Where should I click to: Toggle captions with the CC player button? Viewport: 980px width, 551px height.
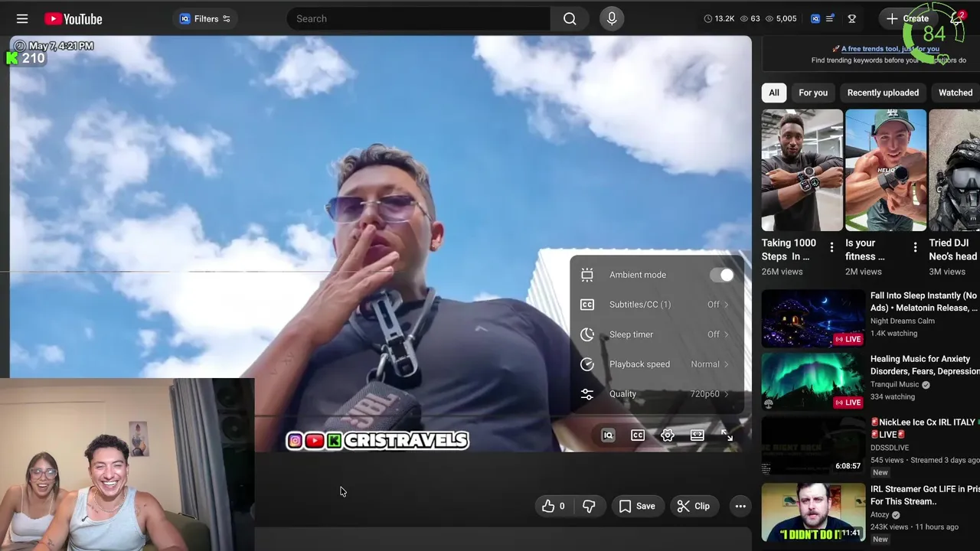(638, 435)
